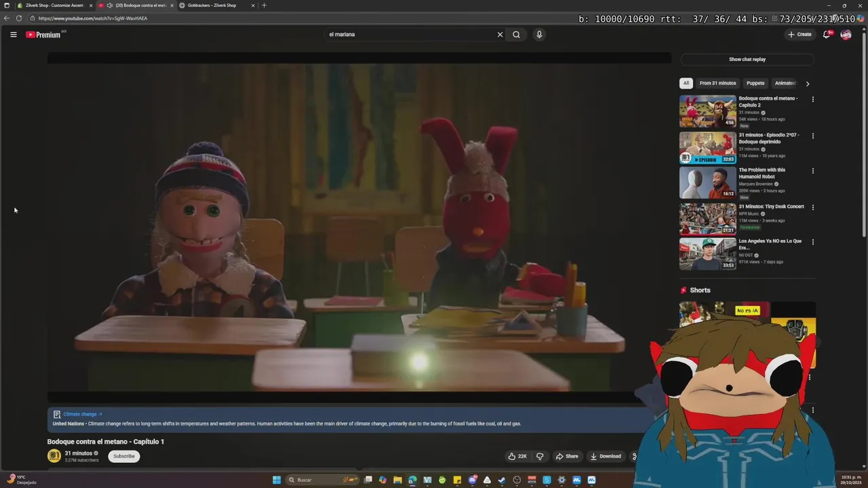Open The Problem with this Humanoid Robot thumbnail

[x=708, y=182]
